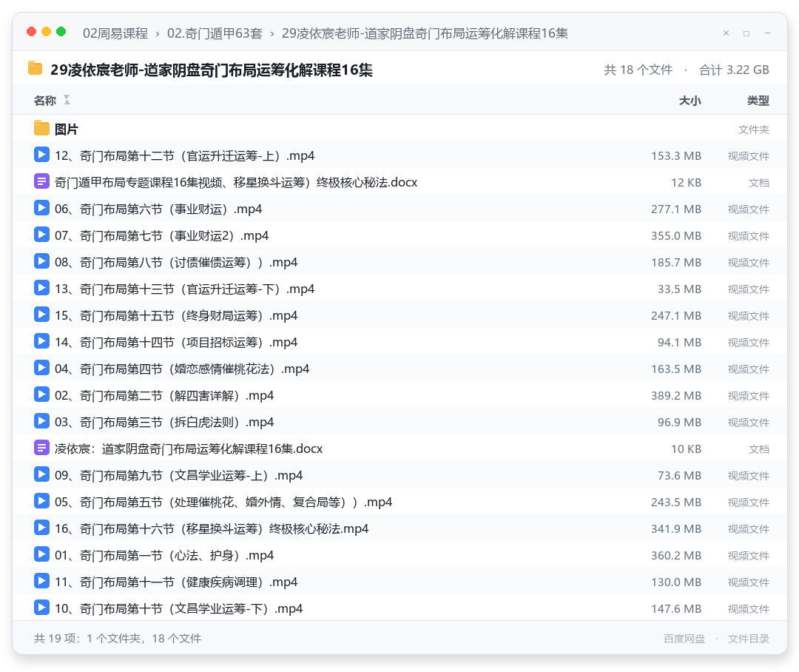Select file 04、奇门布局第四节（婚恋感情催桃花法）.mp4
Screen dimensions: 799x672
tap(182, 369)
